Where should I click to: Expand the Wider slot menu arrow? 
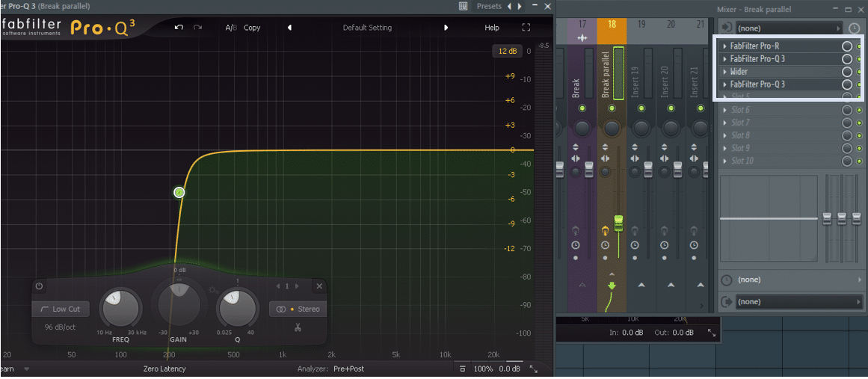pos(724,72)
